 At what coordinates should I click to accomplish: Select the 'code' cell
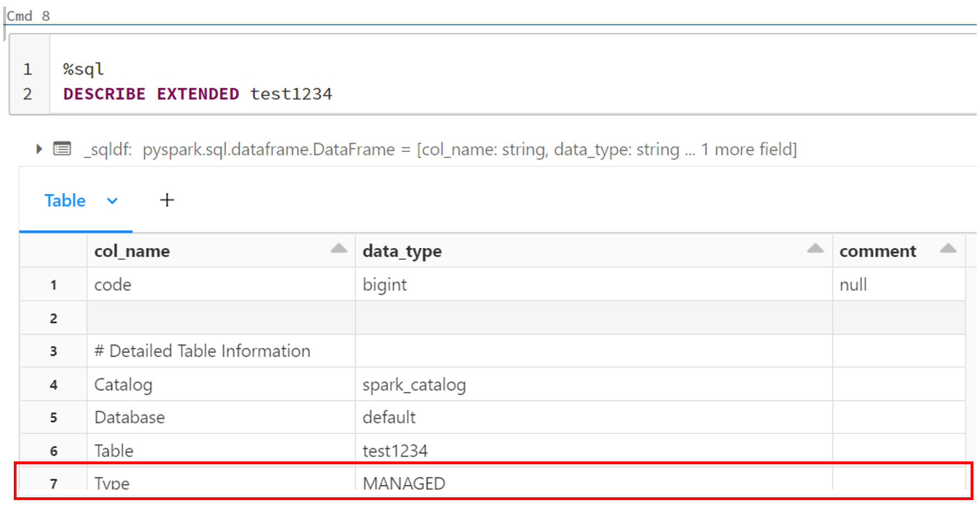[x=221, y=285]
